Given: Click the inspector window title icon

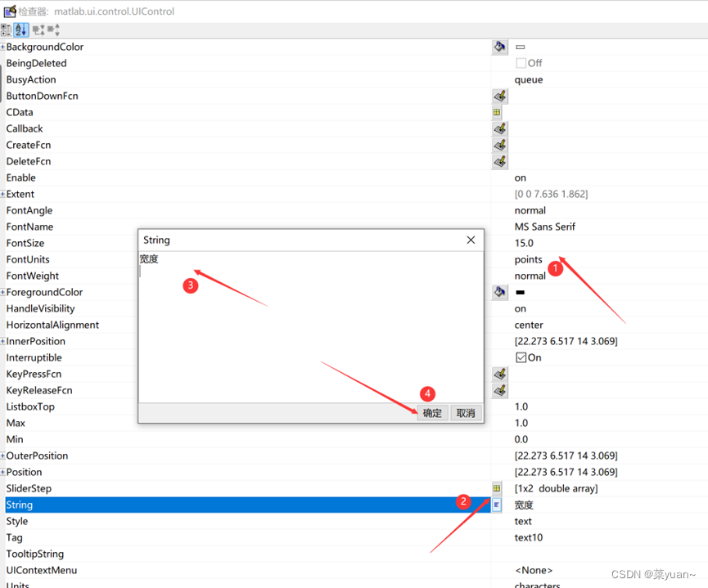Looking at the screenshot, I should point(10,11).
